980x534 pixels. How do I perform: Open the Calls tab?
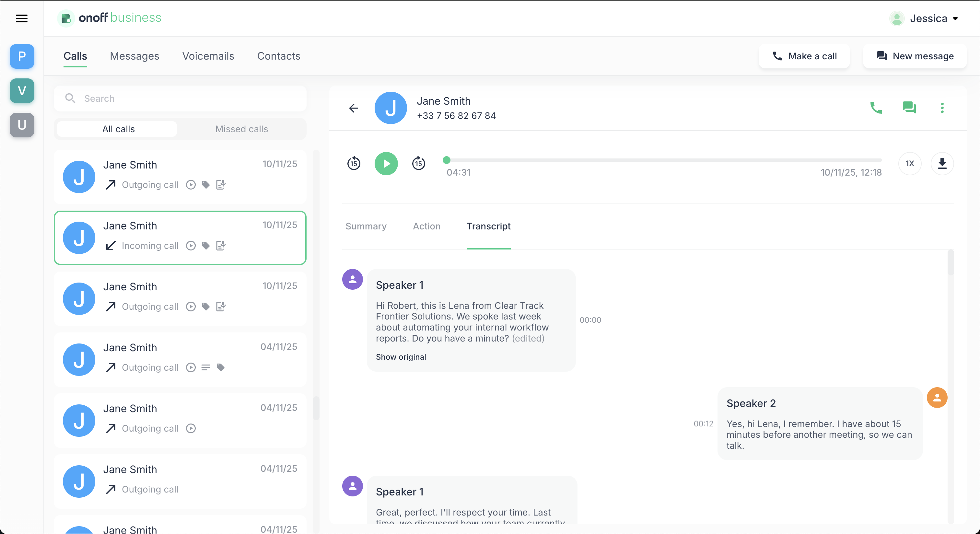click(75, 56)
